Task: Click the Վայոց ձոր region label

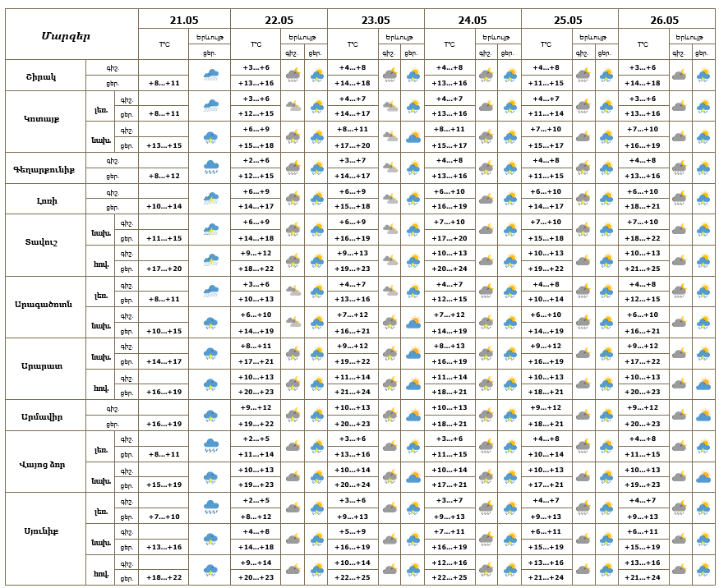Action: click(x=42, y=464)
